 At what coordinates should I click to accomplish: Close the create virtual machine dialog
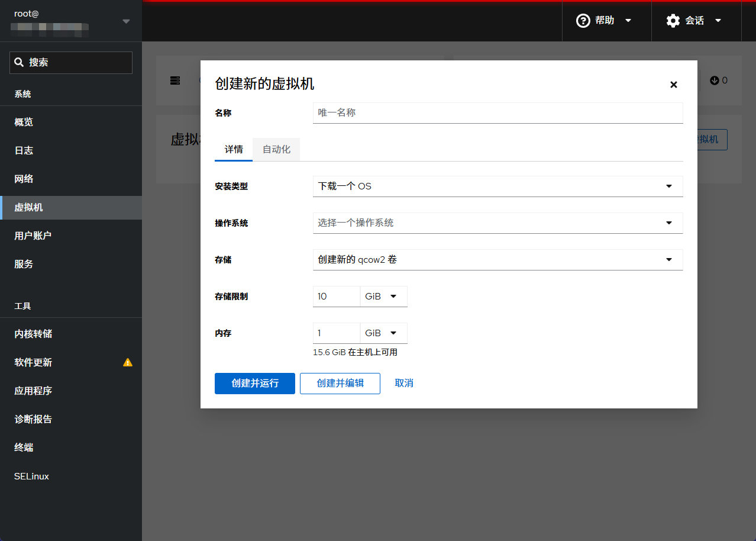(673, 85)
